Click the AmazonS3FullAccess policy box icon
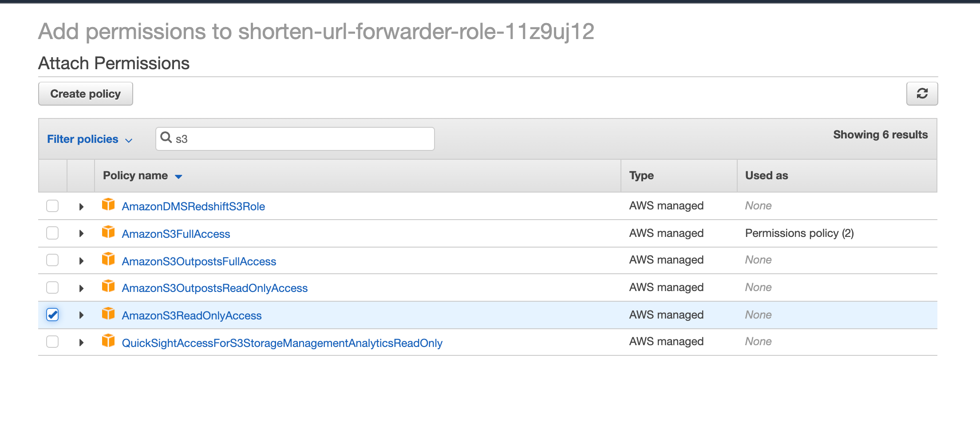 tap(108, 232)
